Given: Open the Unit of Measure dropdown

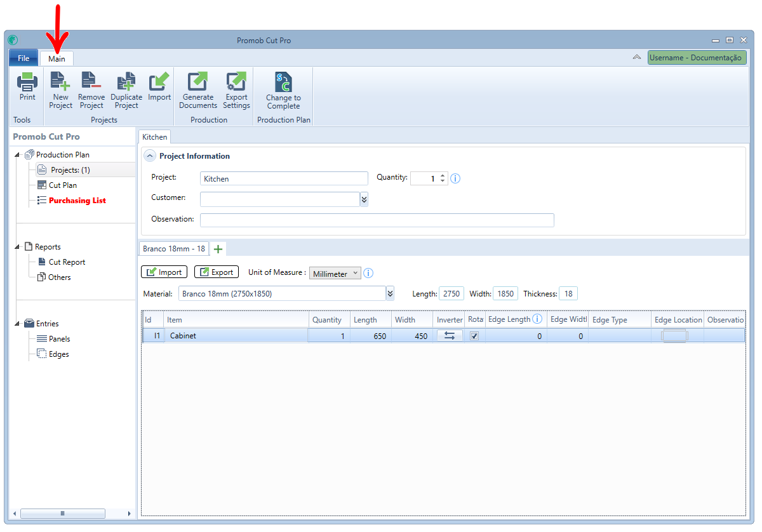Looking at the screenshot, I should pyautogui.click(x=335, y=273).
